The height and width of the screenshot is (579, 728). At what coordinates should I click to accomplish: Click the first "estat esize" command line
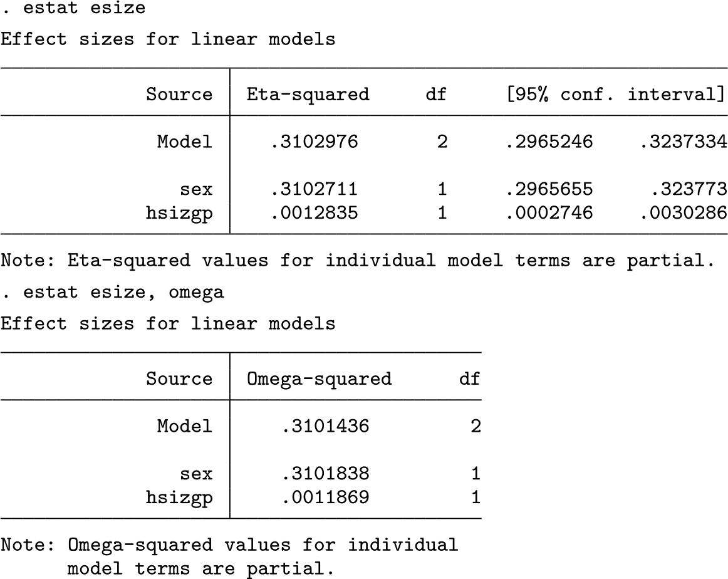(73, 8)
